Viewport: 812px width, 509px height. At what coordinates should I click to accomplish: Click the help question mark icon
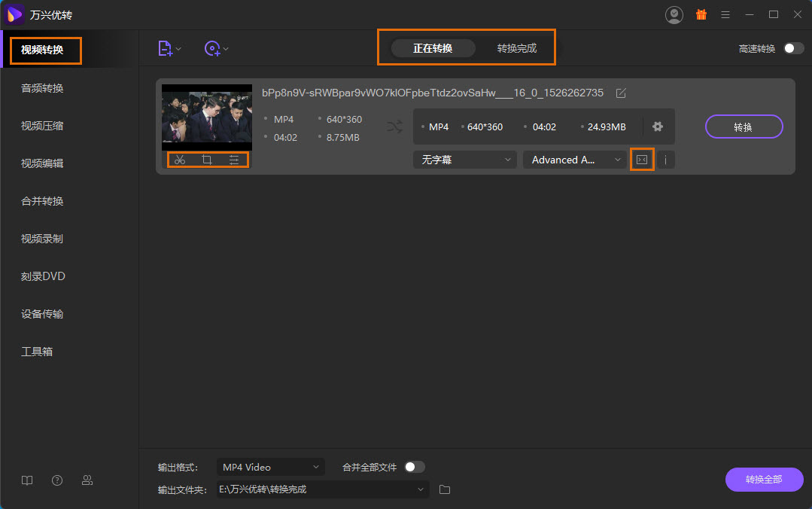(x=57, y=480)
